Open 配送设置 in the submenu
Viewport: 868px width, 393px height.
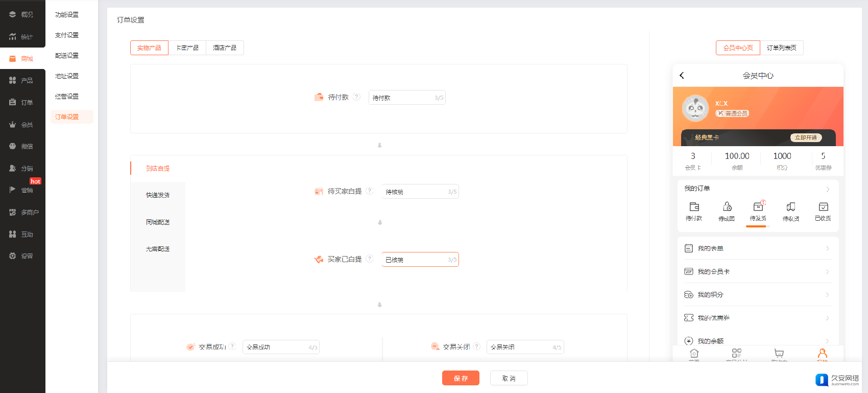67,56
